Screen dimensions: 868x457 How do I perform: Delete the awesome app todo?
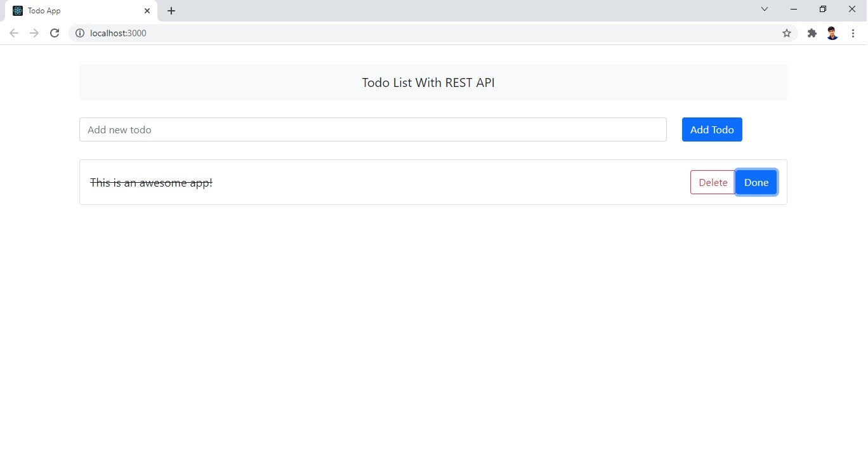[713, 182]
